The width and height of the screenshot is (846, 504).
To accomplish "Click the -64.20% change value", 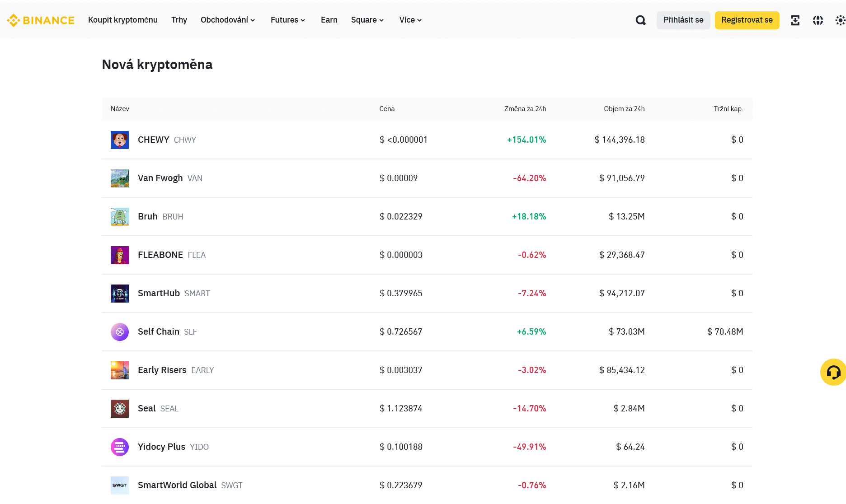I will (529, 178).
